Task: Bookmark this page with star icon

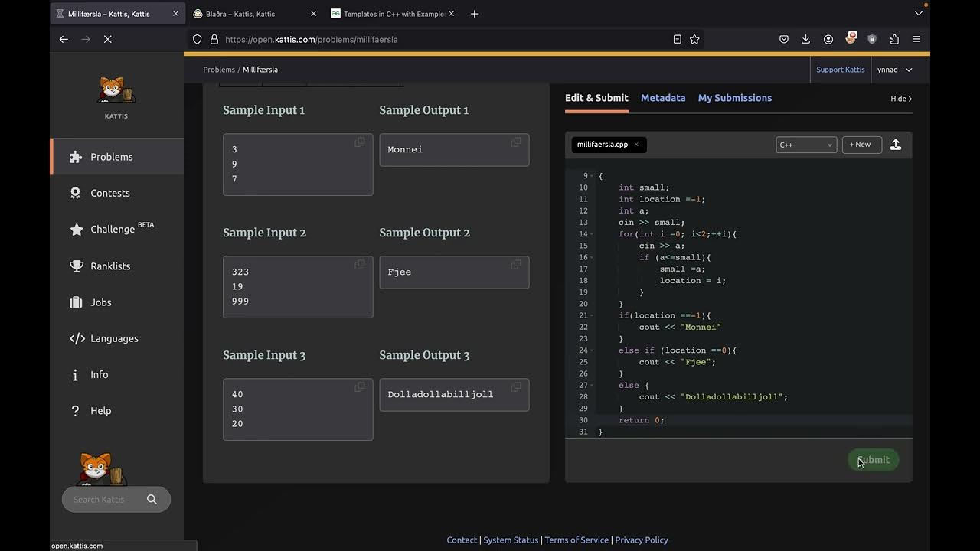Action: (x=694, y=39)
